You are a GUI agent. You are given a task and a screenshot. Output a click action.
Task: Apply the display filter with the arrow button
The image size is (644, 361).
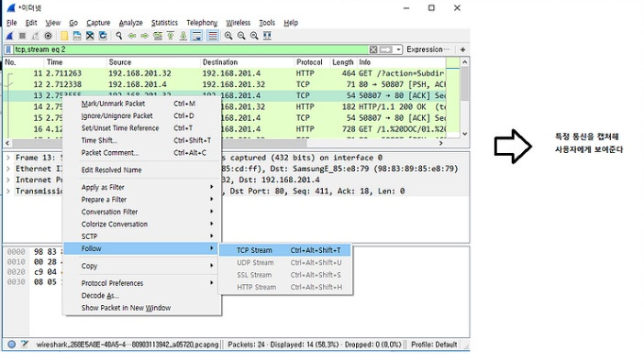click(x=385, y=49)
